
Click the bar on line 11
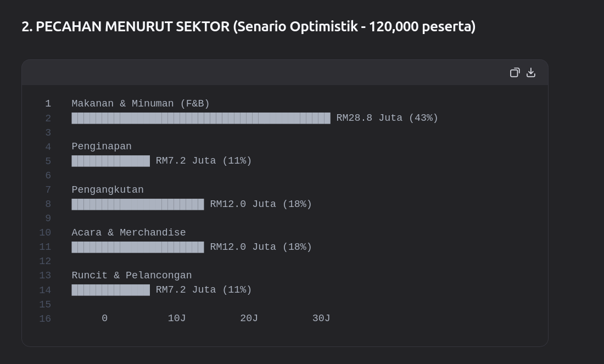[x=137, y=247]
